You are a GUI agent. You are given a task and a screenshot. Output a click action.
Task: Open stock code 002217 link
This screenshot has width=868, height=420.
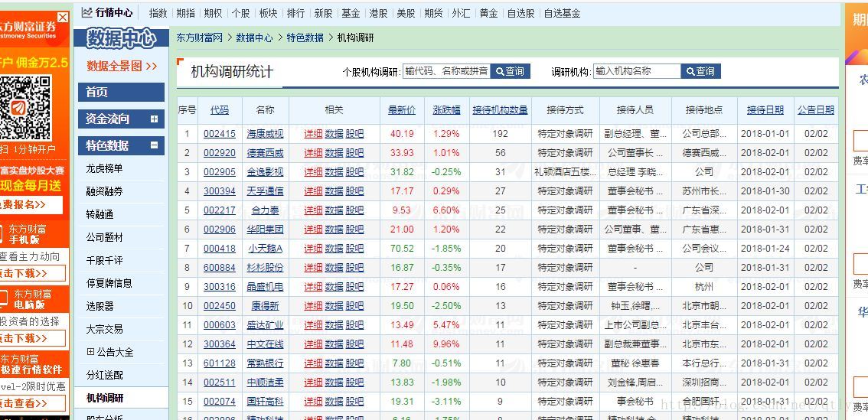(x=219, y=210)
